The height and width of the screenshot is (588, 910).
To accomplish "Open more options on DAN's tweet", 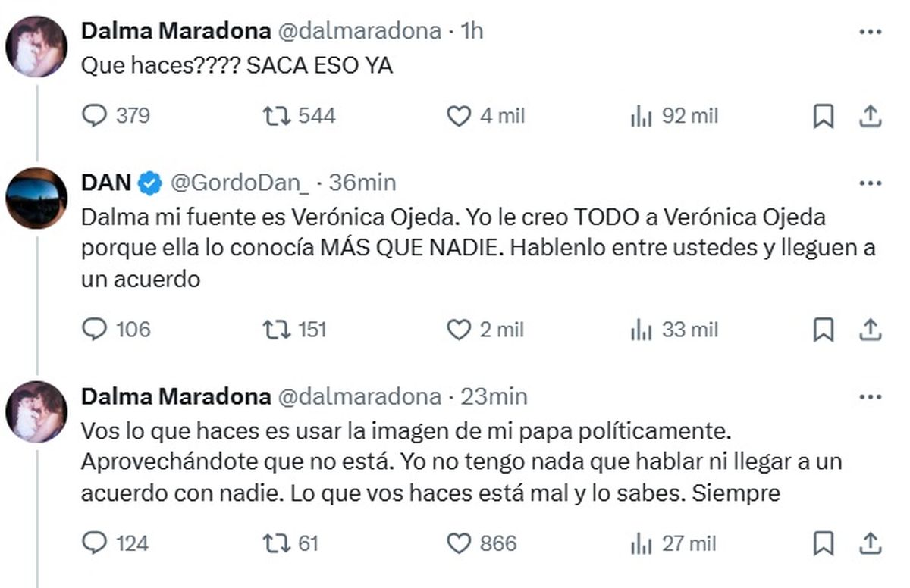I will click(x=870, y=183).
